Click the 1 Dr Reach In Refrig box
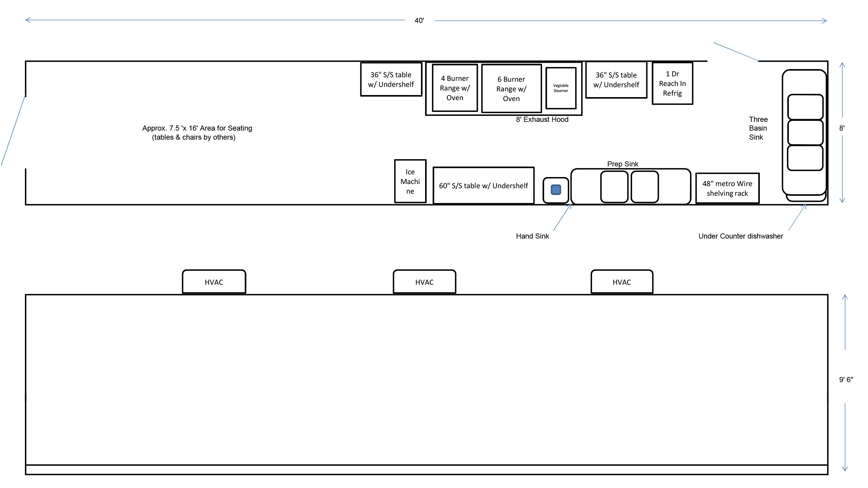Image resolution: width=868 pixels, height=488 pixels. [672, 83]
